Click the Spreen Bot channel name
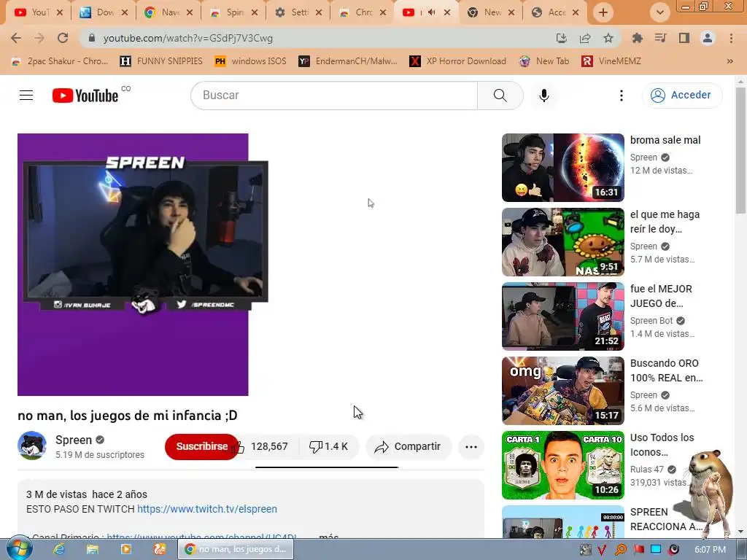Screen dimensions: 747x560 [x=651, y=321]
